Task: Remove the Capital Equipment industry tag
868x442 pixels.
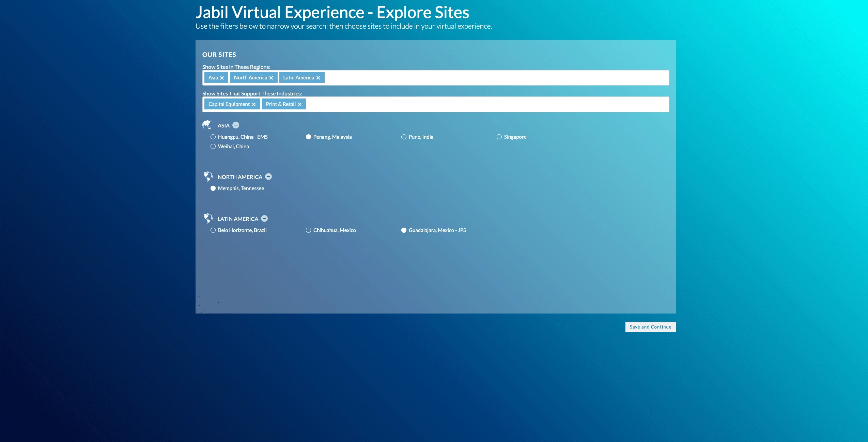Action: [254, 104]
